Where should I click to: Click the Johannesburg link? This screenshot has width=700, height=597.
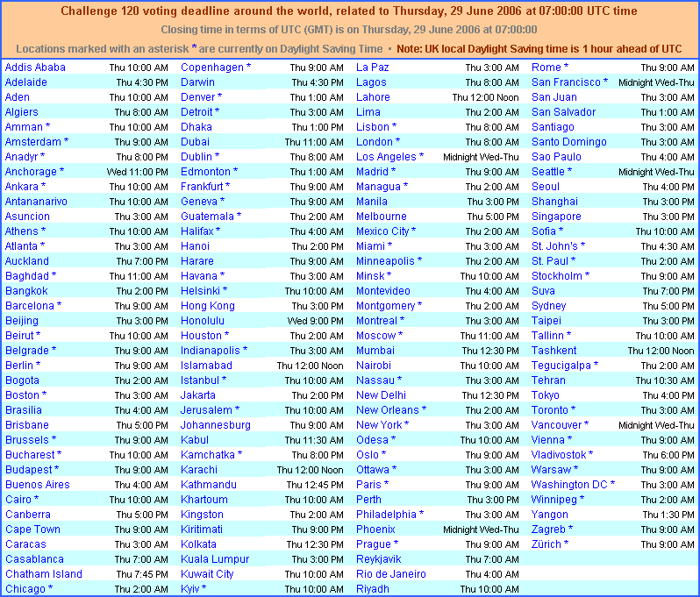(x=216, y=425)
